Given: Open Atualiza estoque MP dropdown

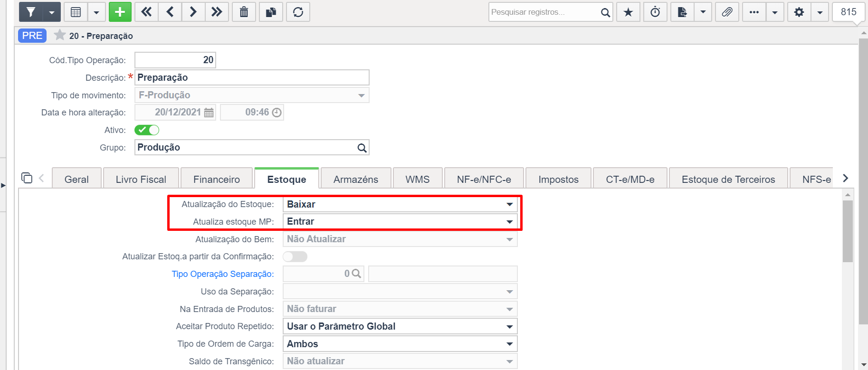Looking at the screenshot, I should point(400,222).
